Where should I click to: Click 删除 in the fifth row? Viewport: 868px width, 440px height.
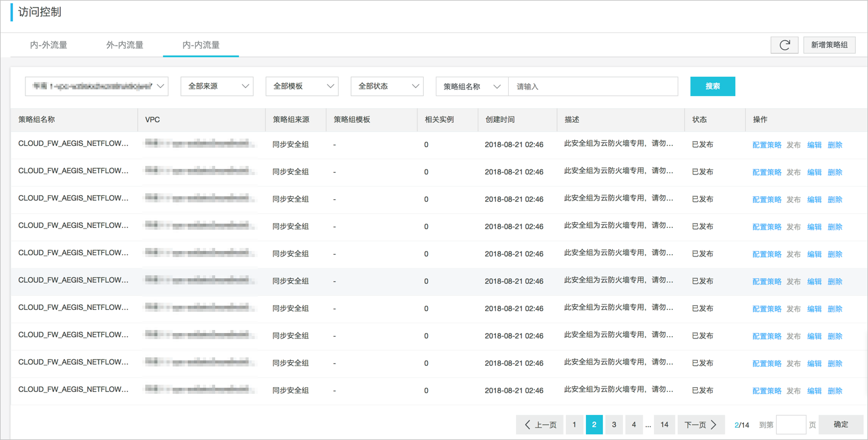tap(835, 255)
